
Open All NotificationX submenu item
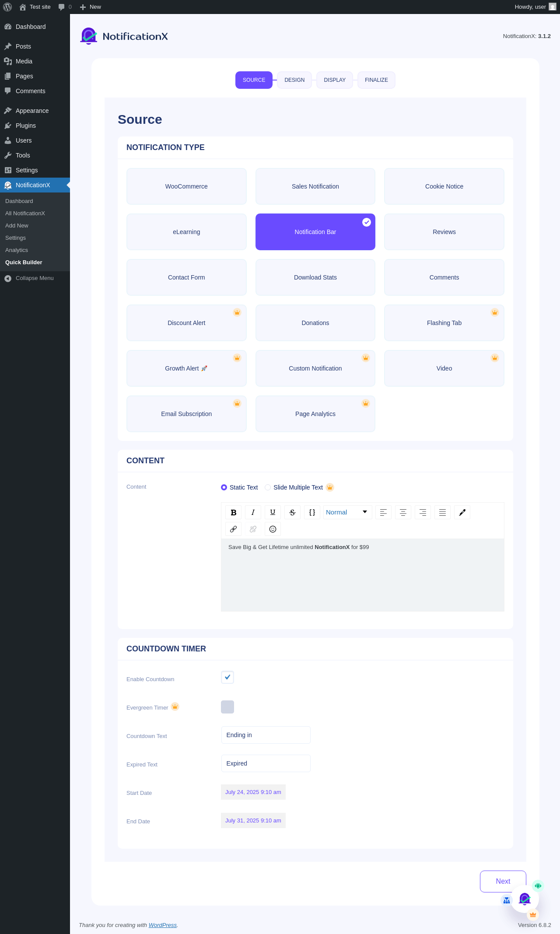pos(25,213)
